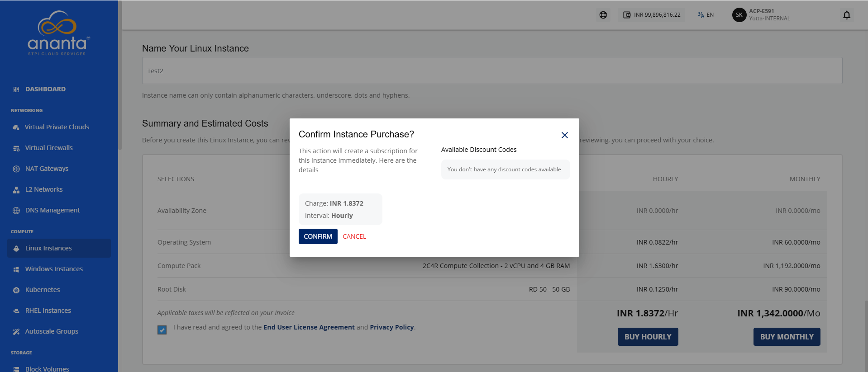The image size is (868, 372).
Task: Open Windows Instances page
Action: coord(54,269)
